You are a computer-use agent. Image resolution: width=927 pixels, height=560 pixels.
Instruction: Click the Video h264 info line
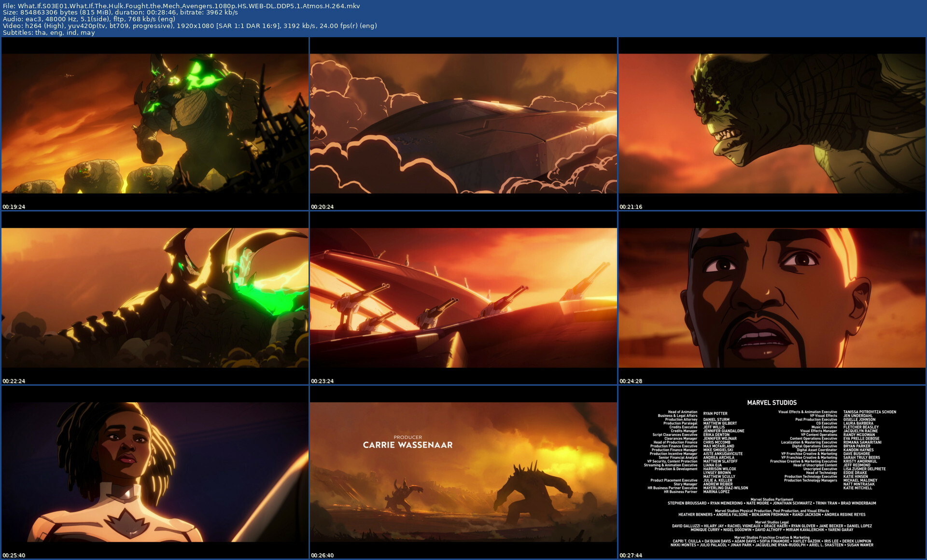point(190,26)
